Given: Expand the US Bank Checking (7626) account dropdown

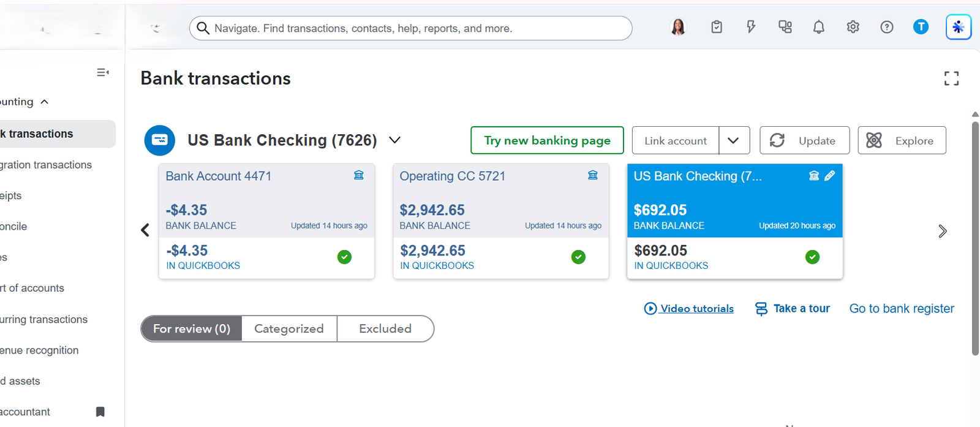Looking at the screenshot, I should (x=395, y=140).
